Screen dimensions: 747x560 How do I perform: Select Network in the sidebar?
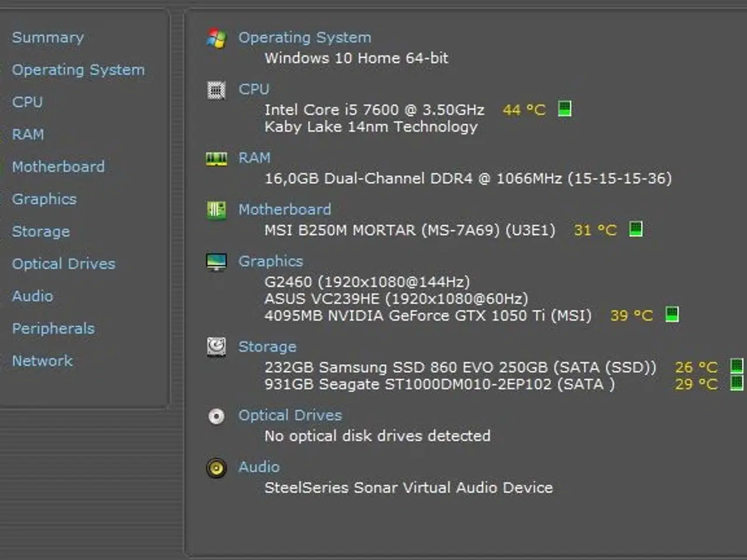[43, 361]
